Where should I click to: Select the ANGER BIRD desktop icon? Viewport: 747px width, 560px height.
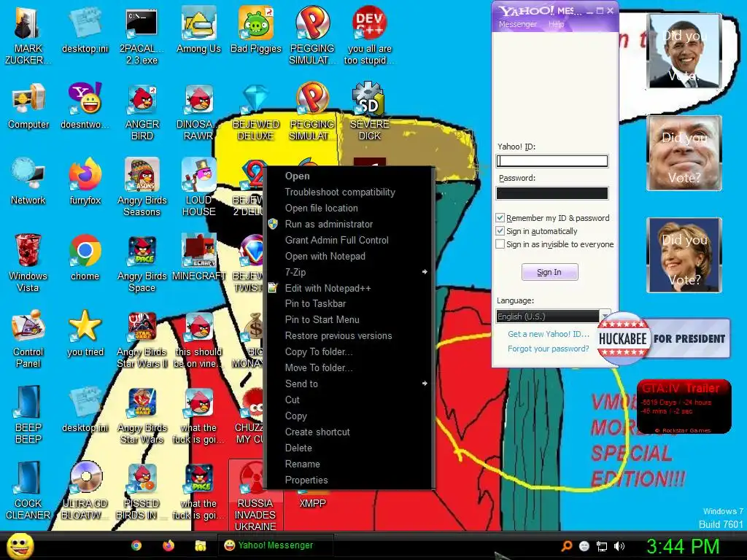click(x=142, y=112)
